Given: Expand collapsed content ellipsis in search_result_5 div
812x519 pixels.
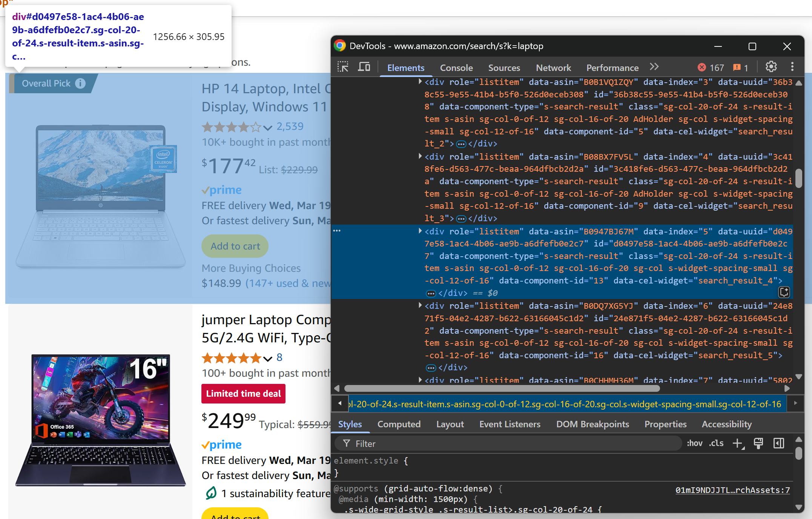Looking at the screenshot, I should pos(431,368).
